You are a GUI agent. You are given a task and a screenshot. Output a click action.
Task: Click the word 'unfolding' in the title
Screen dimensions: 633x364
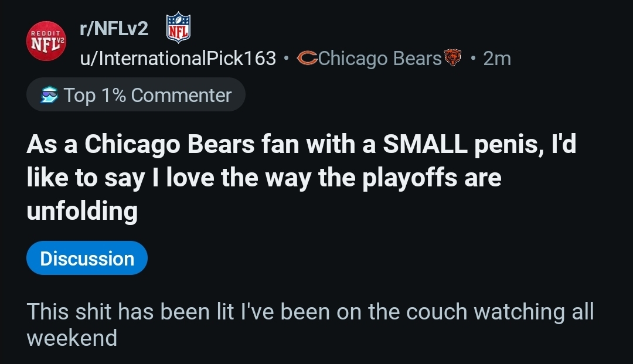(x=82, y=210)
